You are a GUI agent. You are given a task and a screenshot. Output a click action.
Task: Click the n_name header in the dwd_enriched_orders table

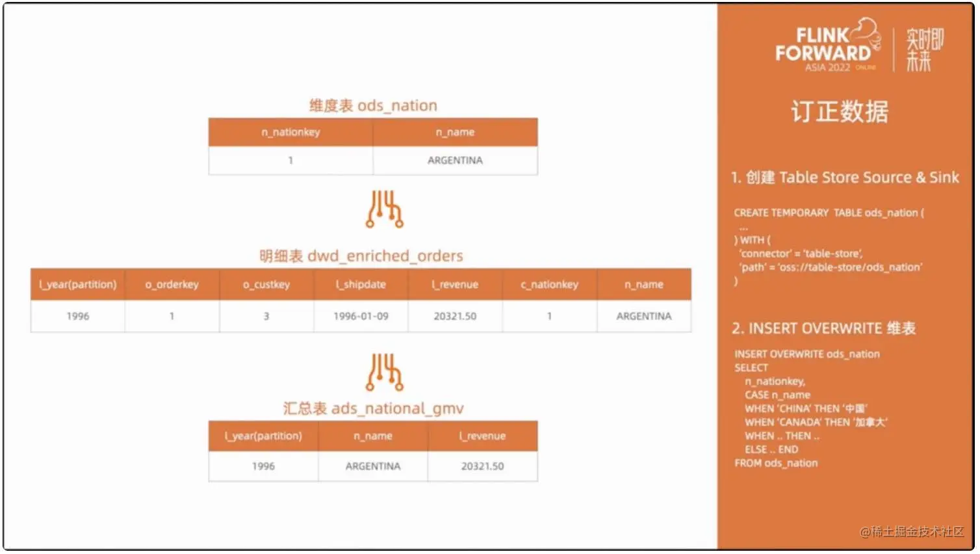644,284
